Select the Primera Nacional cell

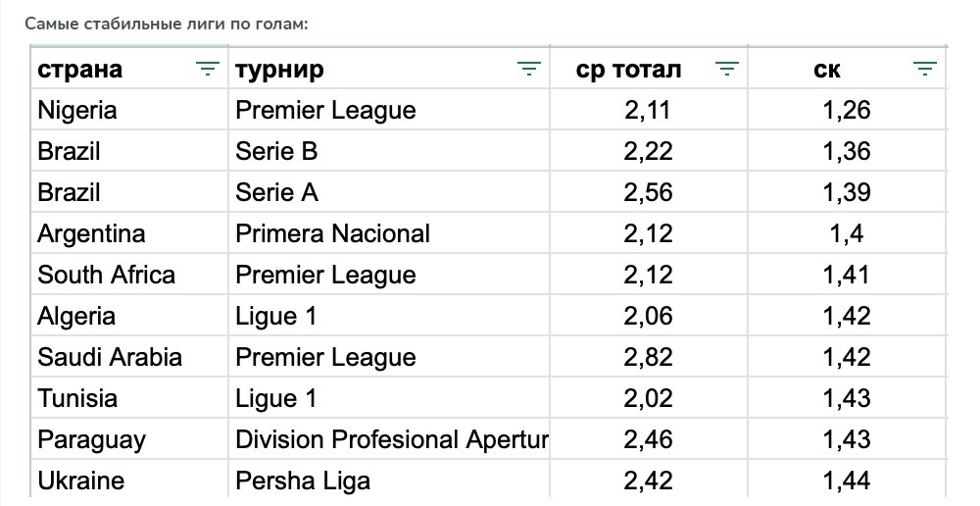(x=332, y=234)
